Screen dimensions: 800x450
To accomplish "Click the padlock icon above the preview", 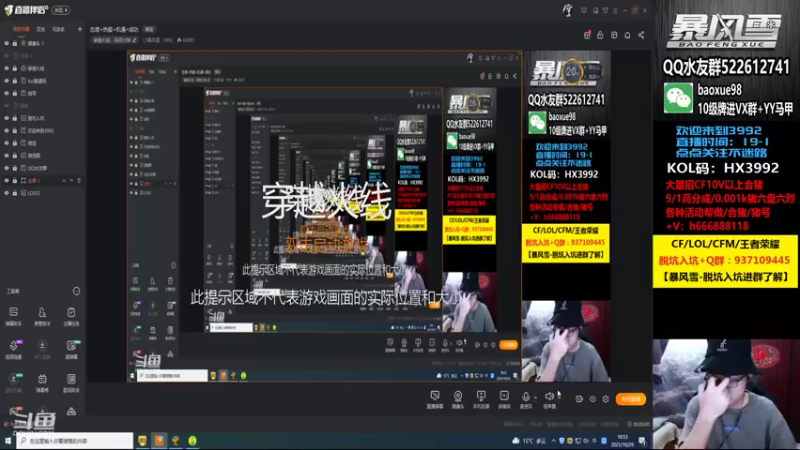I will (601, 35).
